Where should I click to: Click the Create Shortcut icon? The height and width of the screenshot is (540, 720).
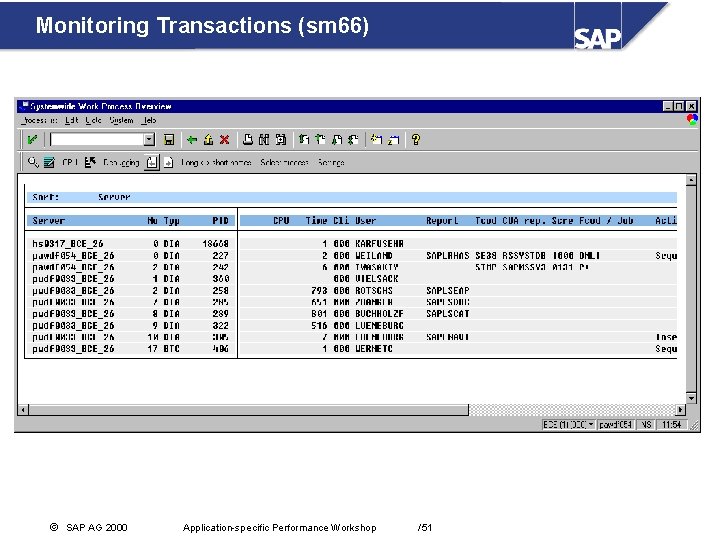click(x=394, y=140)
